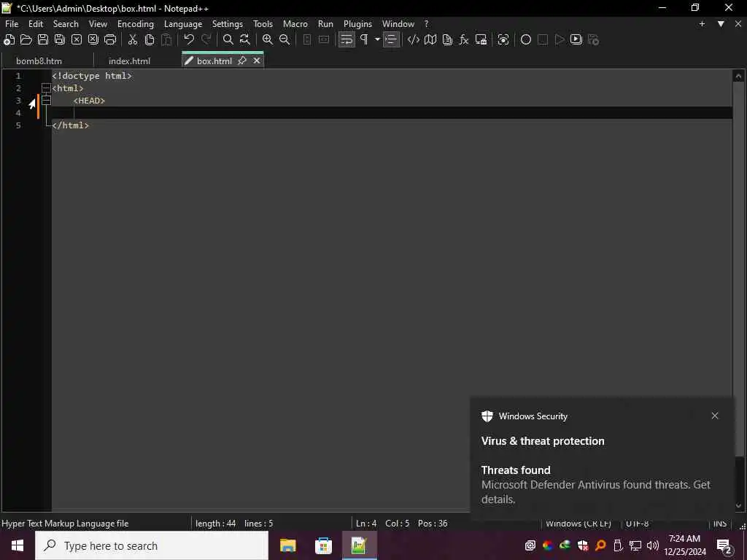Click Windows (CR LF) line ending selector
747x560 pixels.
[578, 524]
